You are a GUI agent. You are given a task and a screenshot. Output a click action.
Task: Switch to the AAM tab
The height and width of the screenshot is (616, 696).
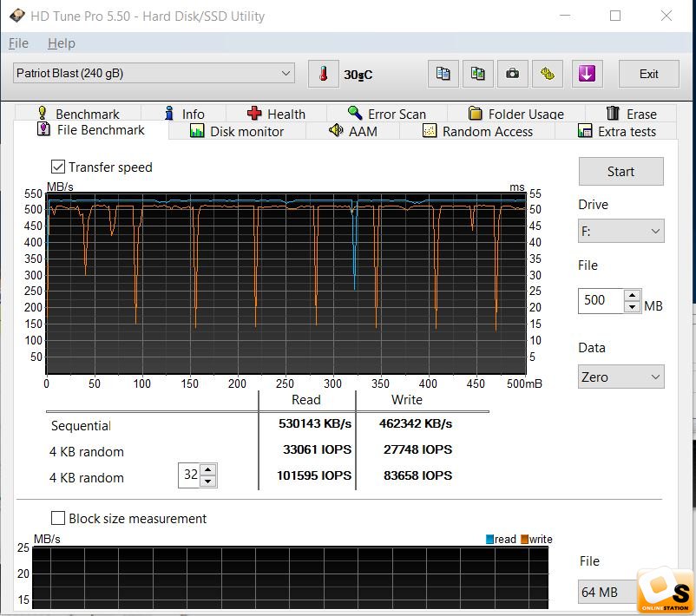click(353, 131)
